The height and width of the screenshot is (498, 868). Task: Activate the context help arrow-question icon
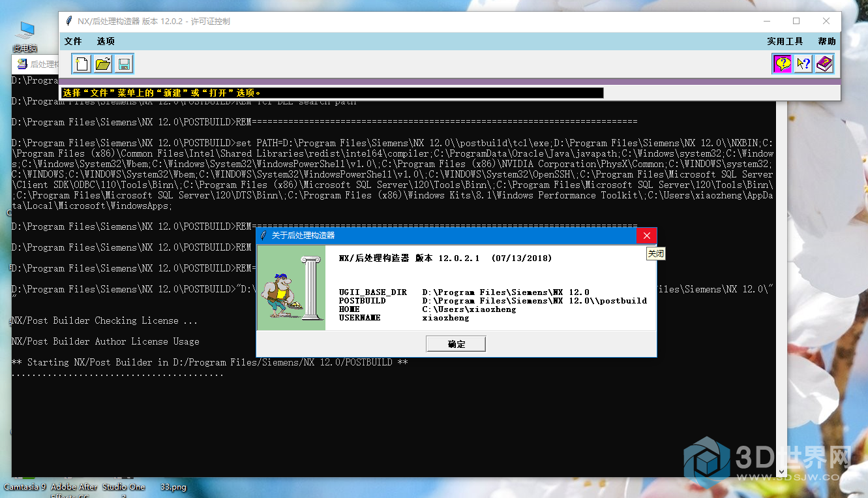[803, 64]
